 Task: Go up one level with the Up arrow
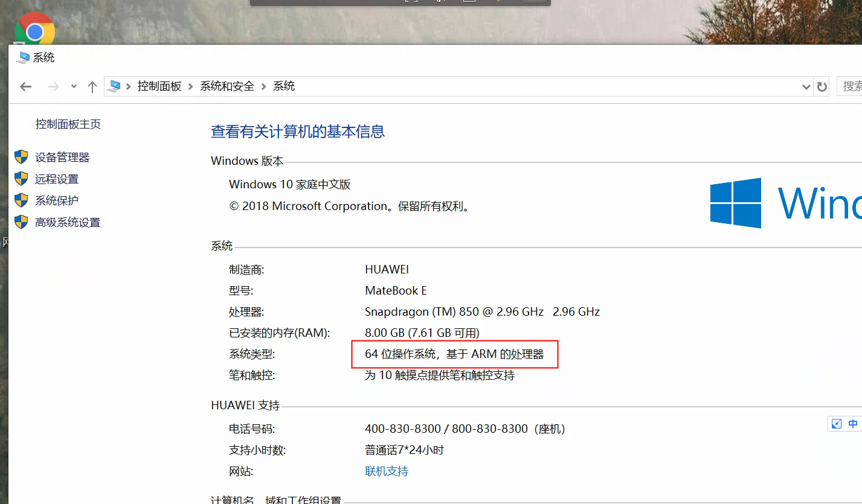click(x=92, y=86)
